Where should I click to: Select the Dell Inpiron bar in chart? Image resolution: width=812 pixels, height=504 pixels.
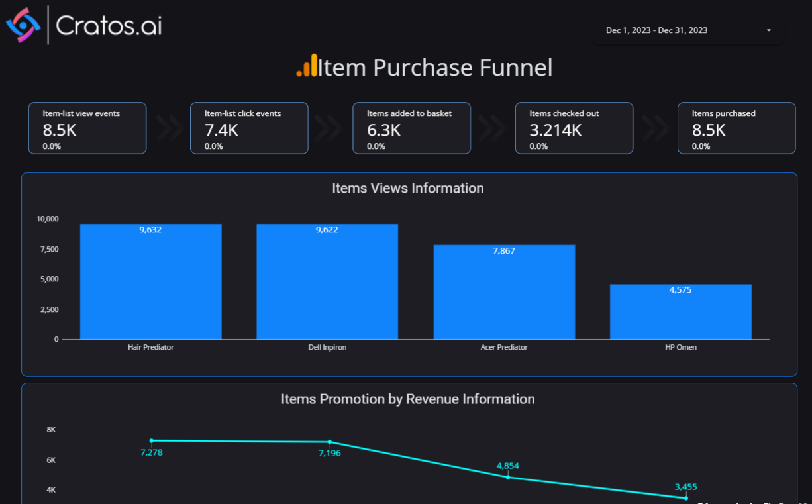327,281
